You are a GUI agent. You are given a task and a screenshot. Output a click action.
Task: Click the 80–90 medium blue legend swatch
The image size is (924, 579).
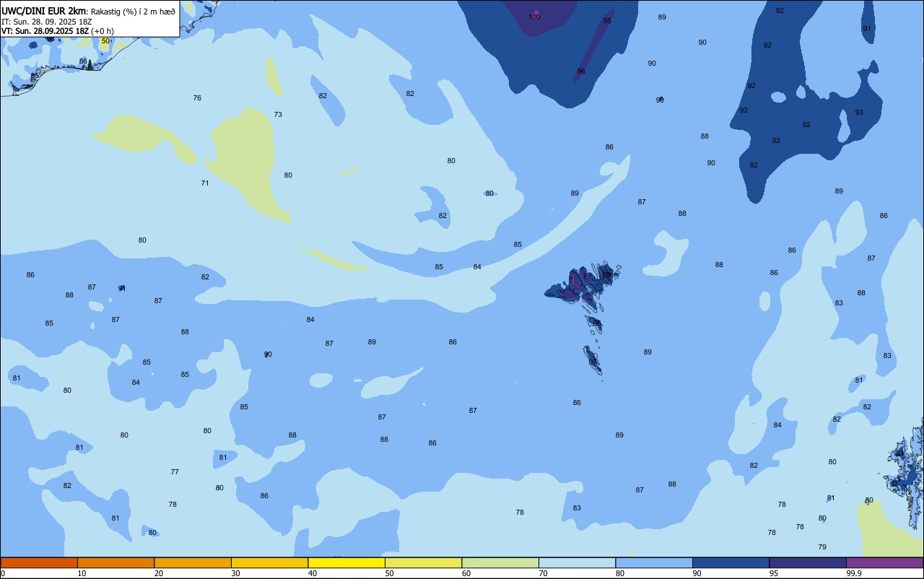coord(654,562)
